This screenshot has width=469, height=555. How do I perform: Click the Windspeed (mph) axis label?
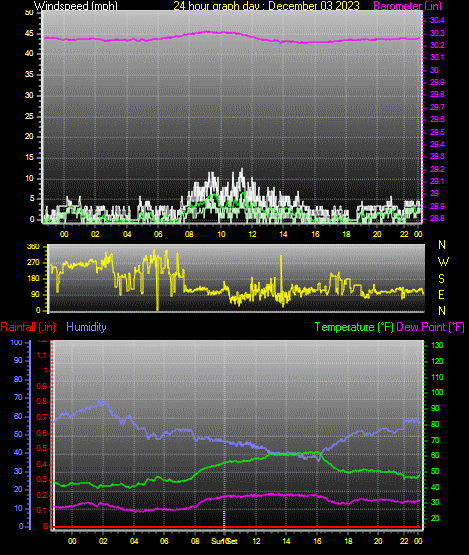76,6
